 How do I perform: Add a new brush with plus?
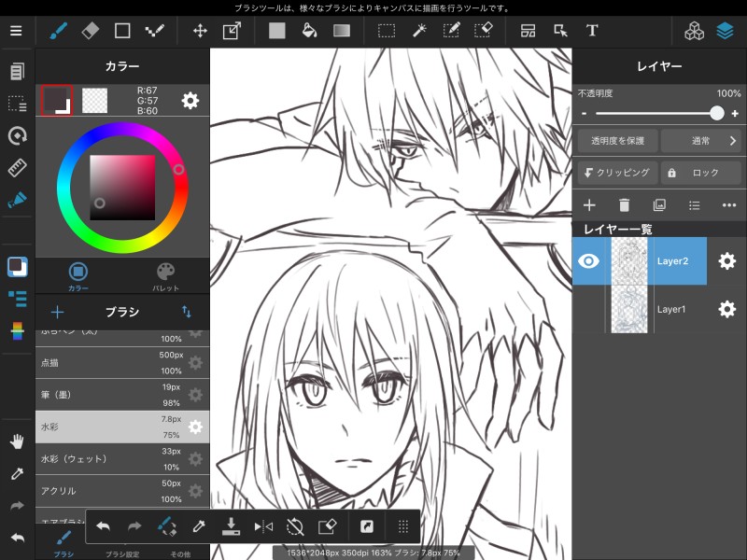pyautogui.click(x=57, y=313)
